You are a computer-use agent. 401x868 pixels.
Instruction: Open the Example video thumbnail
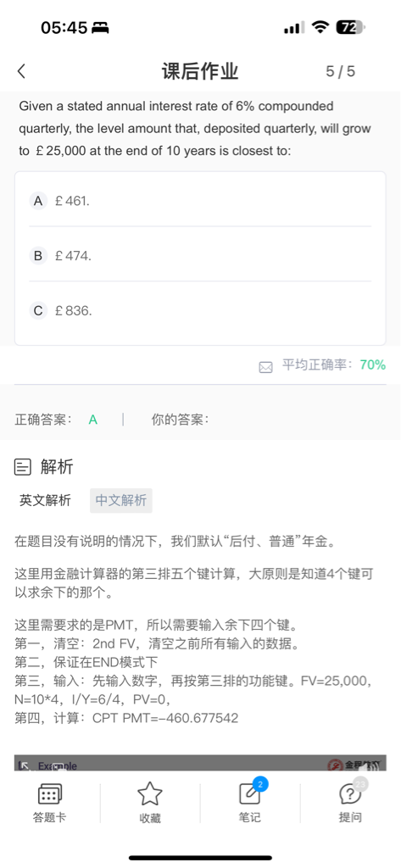(x=200, y=763)
